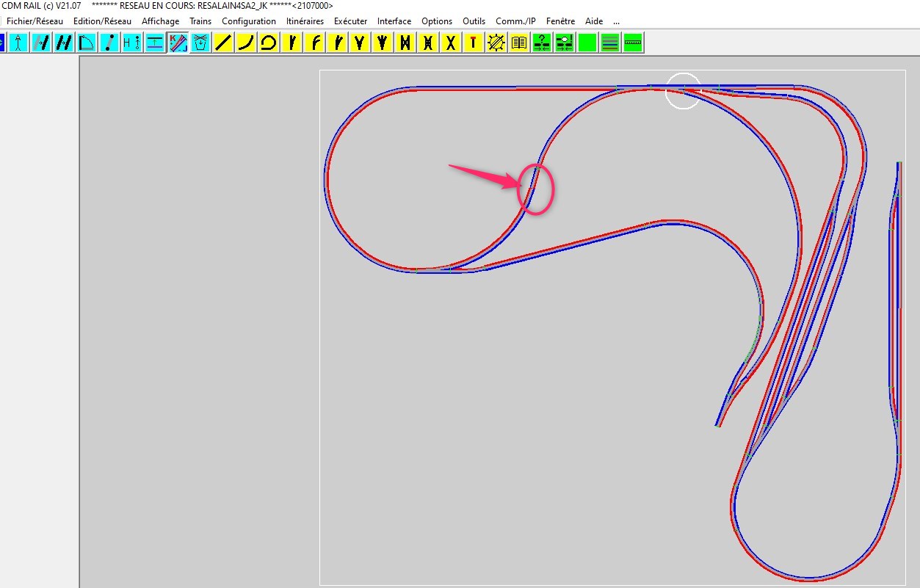The height and width of the screenshot is (588, 920).
Task: Open the turntable tool icon
Action: [x=496, y=43]
